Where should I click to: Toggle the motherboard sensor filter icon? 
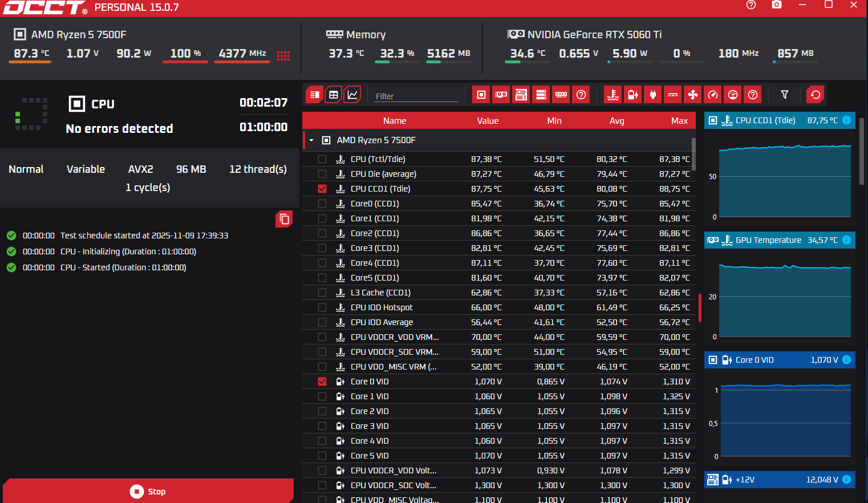[x=521, y=95]
